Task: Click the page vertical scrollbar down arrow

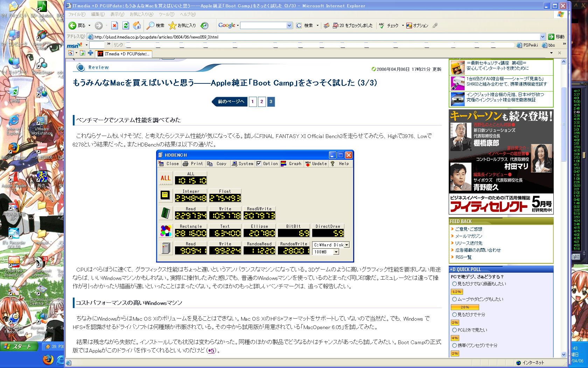Action: (x=563, y=354)
